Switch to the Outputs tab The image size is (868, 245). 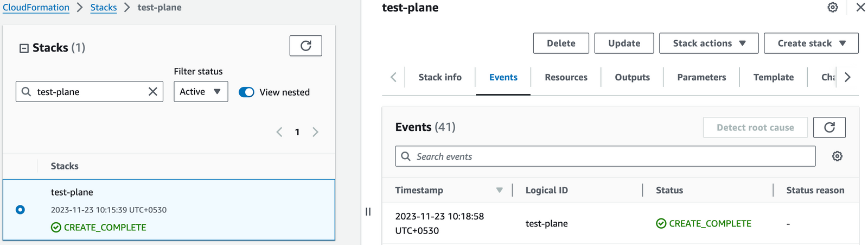coord(632,77)
